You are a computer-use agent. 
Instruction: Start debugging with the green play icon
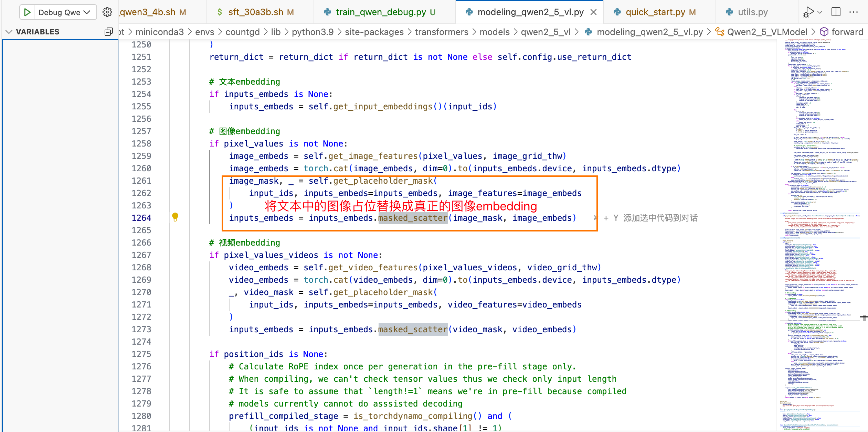[27, 12]
